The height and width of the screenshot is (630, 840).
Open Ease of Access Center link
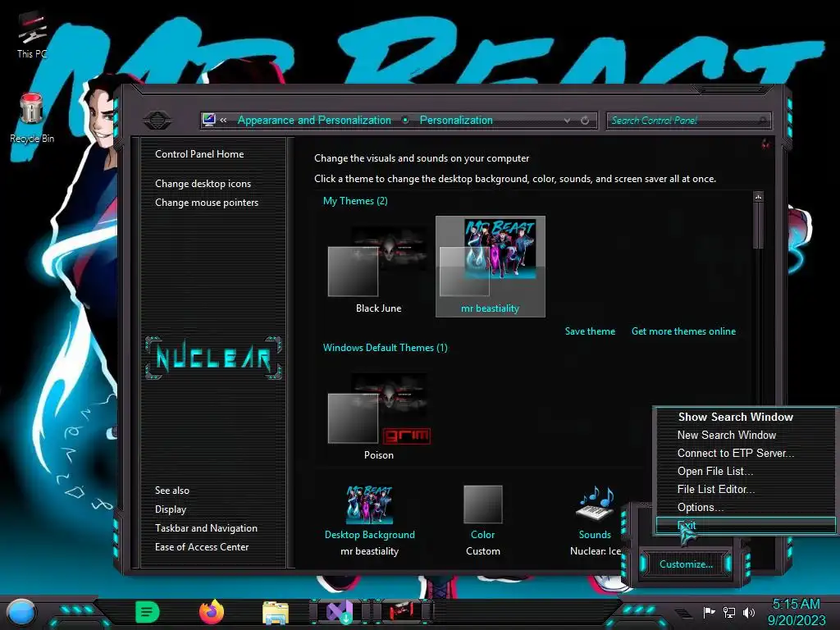[202, 547]
